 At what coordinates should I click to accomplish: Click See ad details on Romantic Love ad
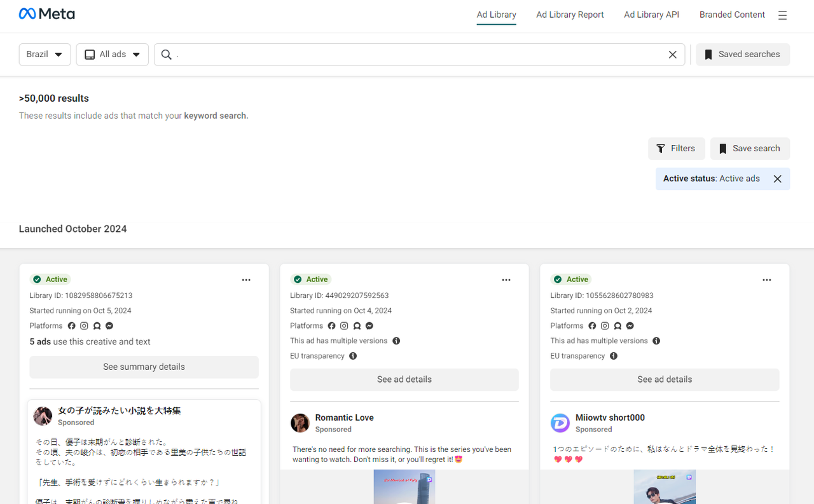point(404,380)
